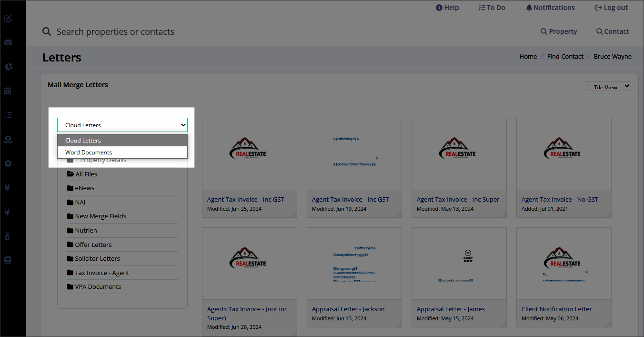Open Client Notification Letter thumbnail
Viewport: 644px width, 337px height.
[x=564, y=263]
